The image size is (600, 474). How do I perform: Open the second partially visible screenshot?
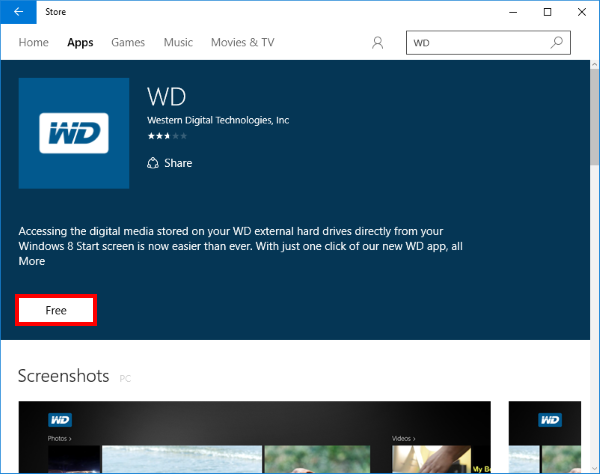coord(545,437)
